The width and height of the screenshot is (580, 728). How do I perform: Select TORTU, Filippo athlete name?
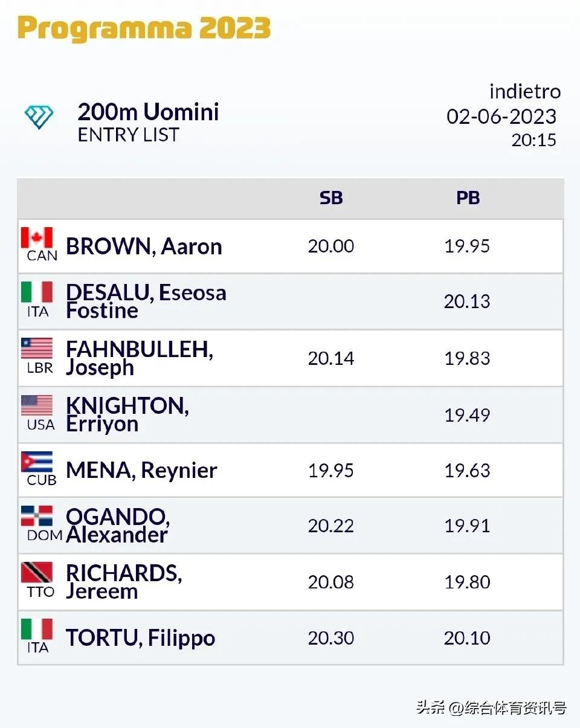(x=140, y=638)
